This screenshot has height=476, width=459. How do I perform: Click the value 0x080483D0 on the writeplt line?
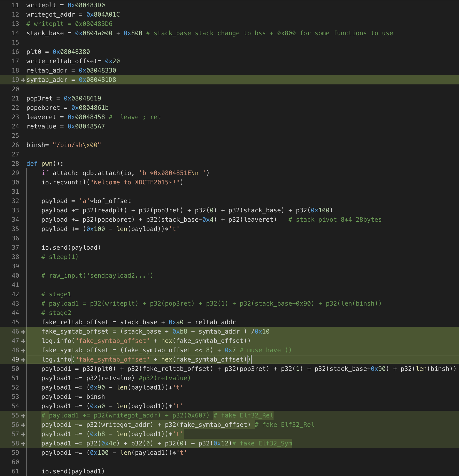point(86,5)
